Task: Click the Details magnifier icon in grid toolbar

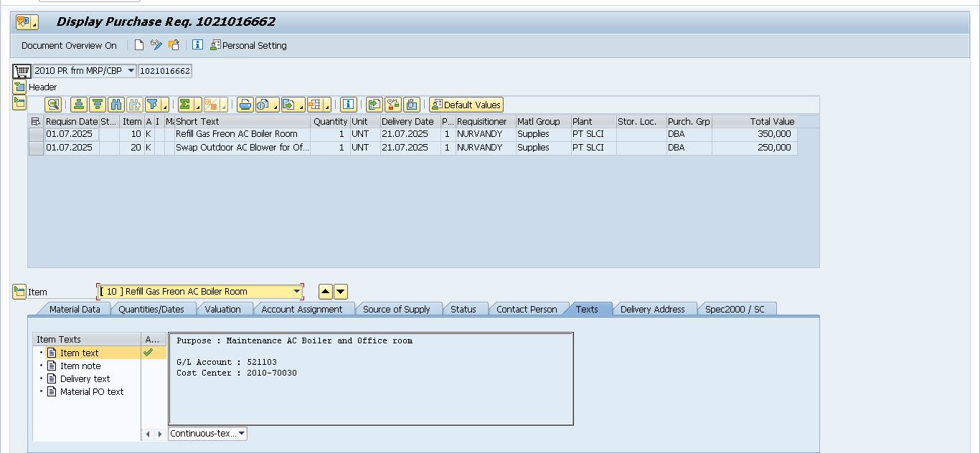Action: coord(53,105)
